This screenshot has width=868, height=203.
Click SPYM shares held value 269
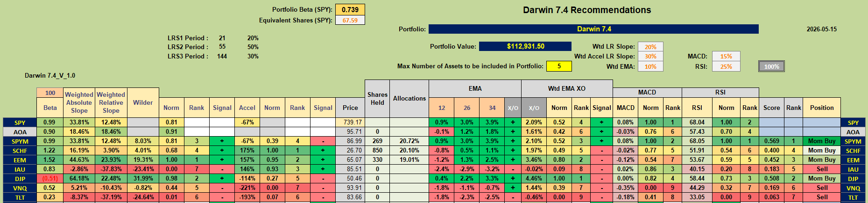tap(377, 141)
